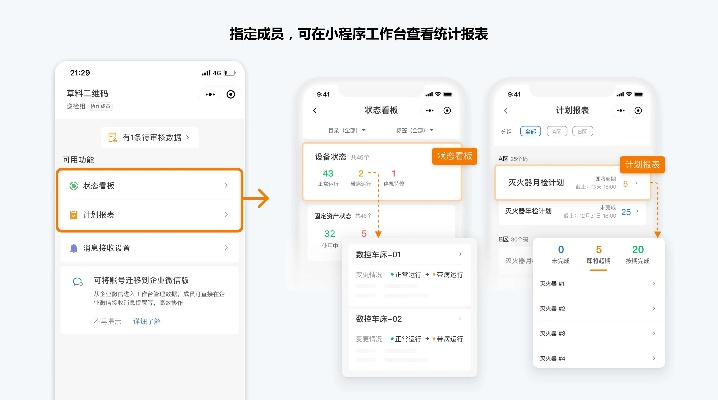
Task: Click close circle icon on 计划报表 header
Action: click(x=637, y=110)
